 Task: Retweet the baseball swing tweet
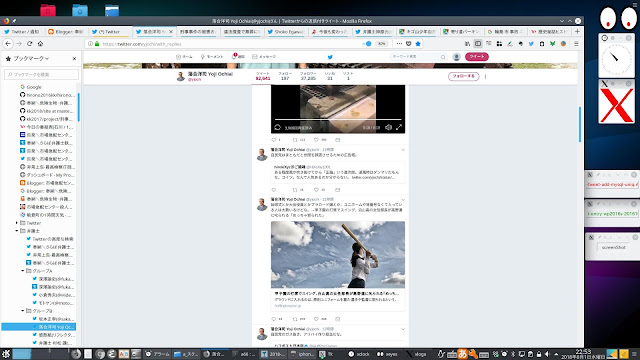(295, 319)
